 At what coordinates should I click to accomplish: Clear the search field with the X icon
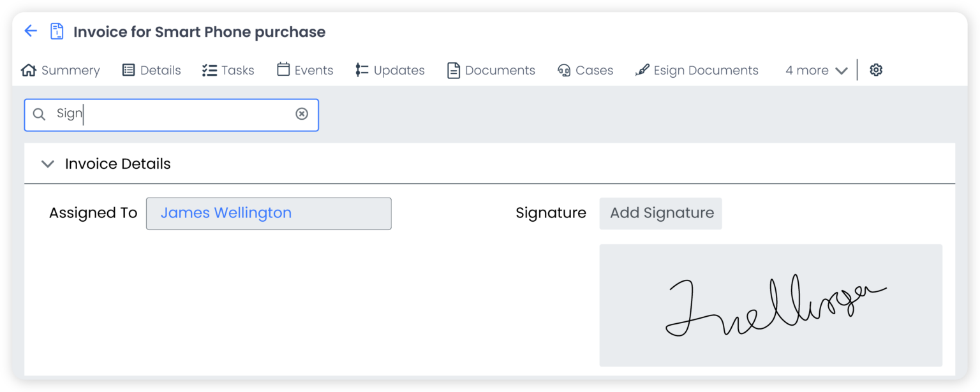point(302,114)
